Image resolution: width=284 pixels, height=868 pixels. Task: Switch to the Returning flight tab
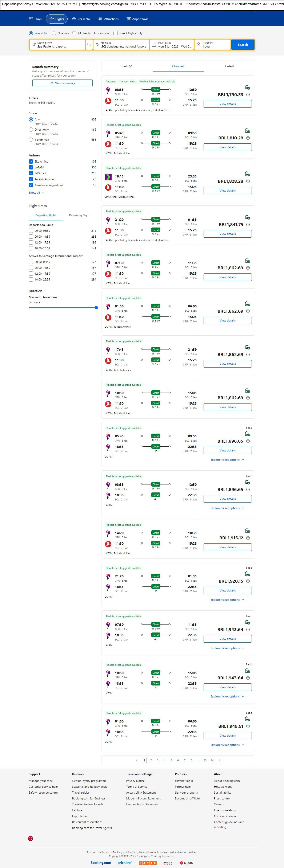coord(79,215)
